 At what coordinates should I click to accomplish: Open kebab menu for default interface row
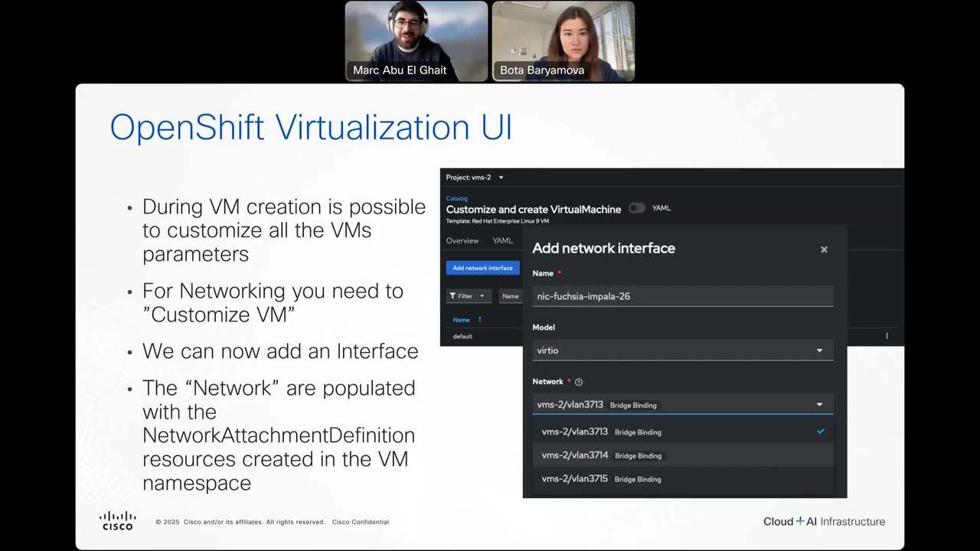(887, 336)
